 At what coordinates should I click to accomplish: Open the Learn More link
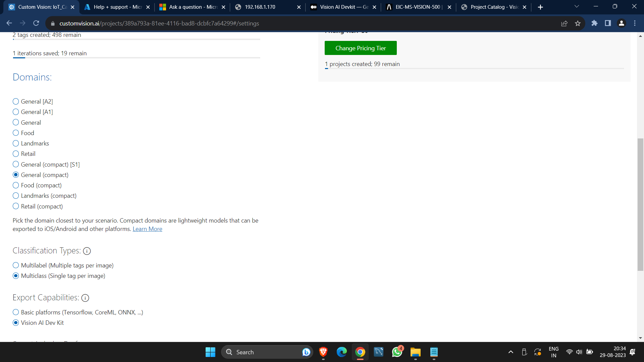[x=147, y=229]
